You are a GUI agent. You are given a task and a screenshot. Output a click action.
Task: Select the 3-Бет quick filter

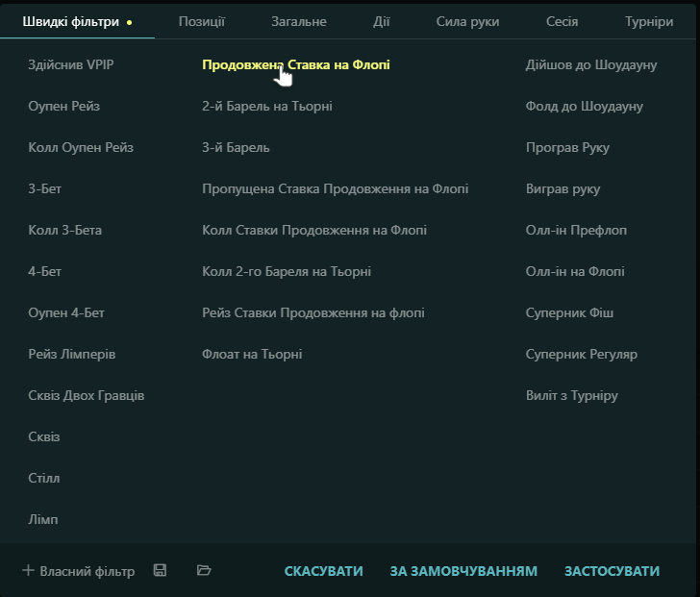[44, 188]
